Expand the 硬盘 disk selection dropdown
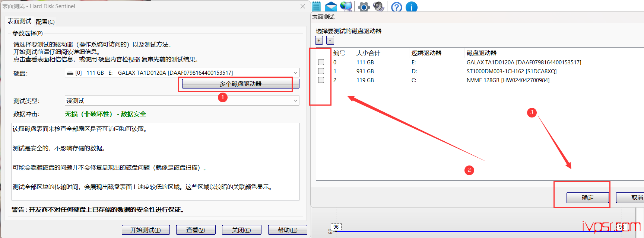Screen dimensions: 644x238 click(295, 73)
